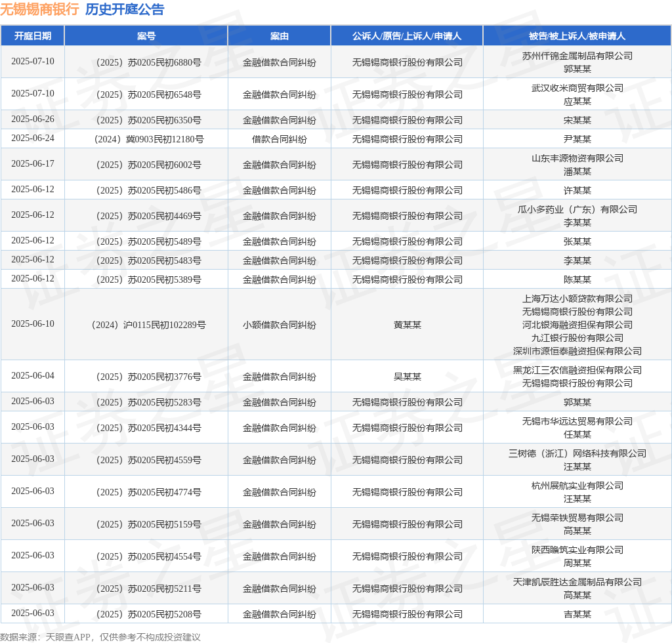The height and width of the screenshot is (643, 672).
Task: Click case number "(2025)苏0205民初5489号"
Action: 146,242
